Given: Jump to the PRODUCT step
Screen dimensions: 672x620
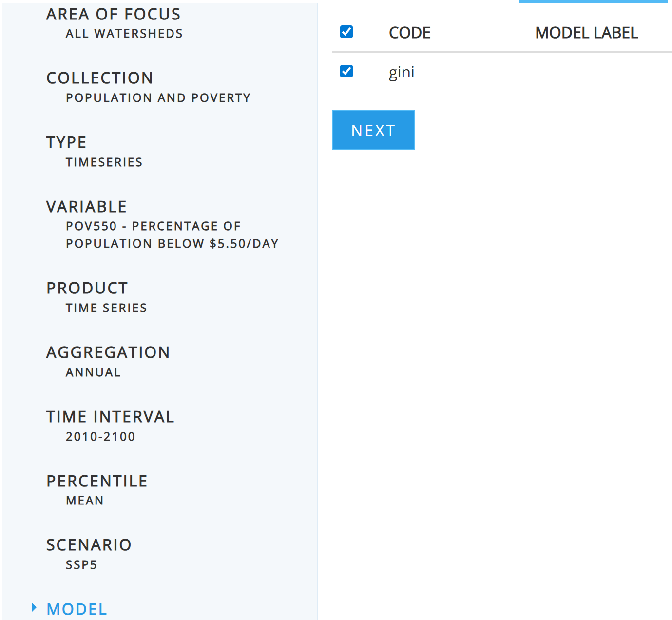Looking at the screenshot, I should [x=87, y=288].
